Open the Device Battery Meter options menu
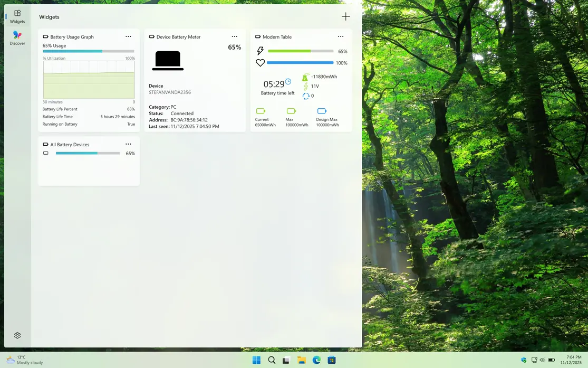The width and height of the screenshot is (588, 368). click(x=235, y=36)
